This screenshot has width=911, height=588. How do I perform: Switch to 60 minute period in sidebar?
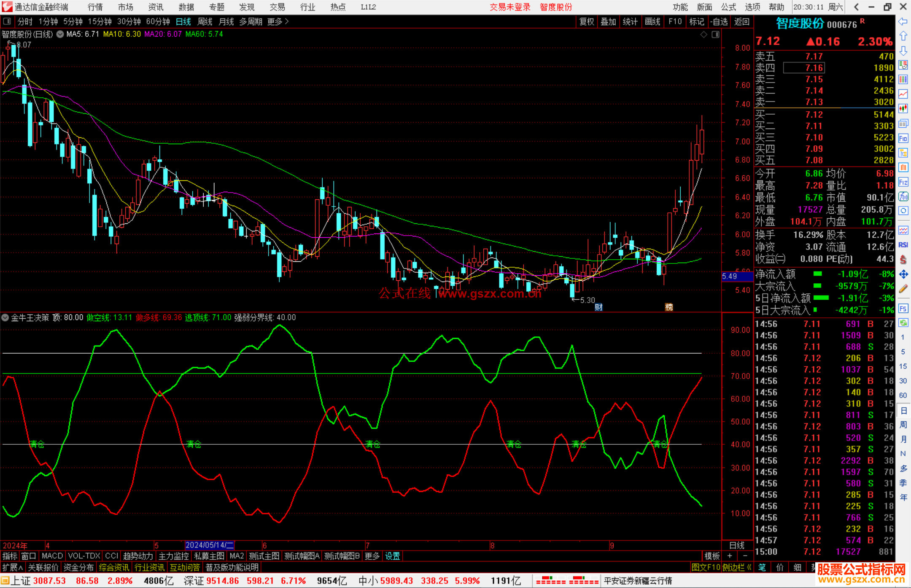point(903,395)
